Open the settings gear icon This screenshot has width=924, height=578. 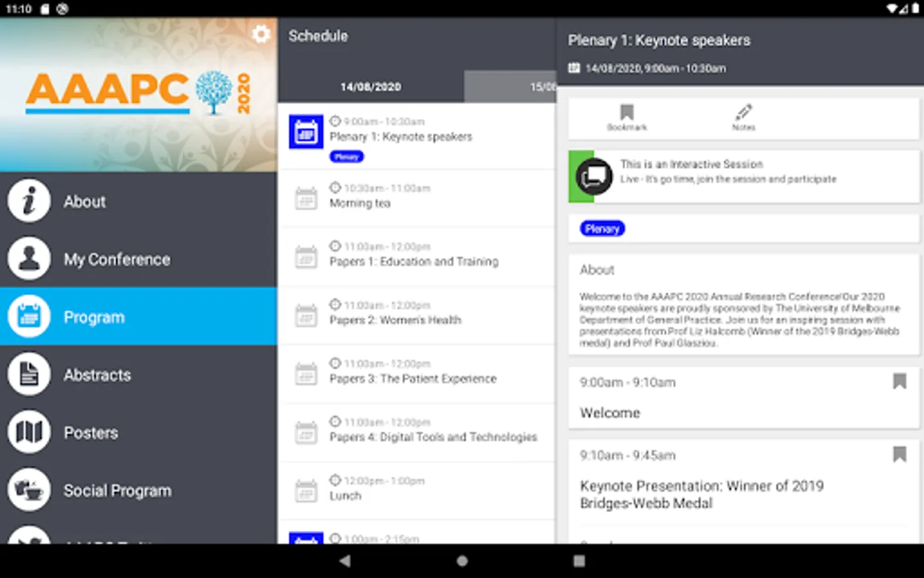[261, 33]
